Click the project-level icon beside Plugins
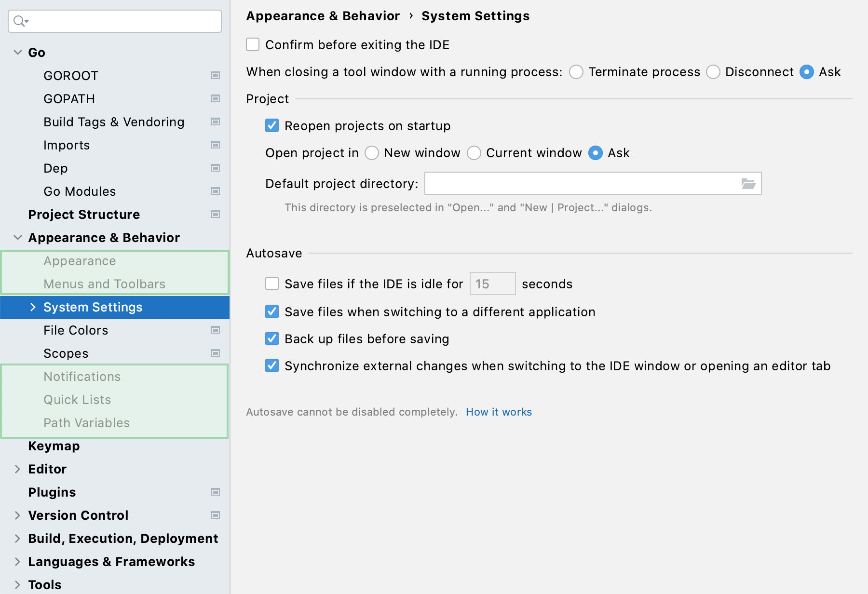This screenshot has width=868, height=594. click(216, 492)
